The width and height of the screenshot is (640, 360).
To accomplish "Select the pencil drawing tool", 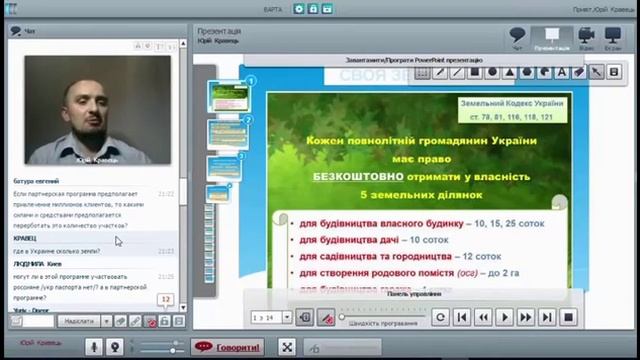I will pyautogui.click(x=440, y=73).
